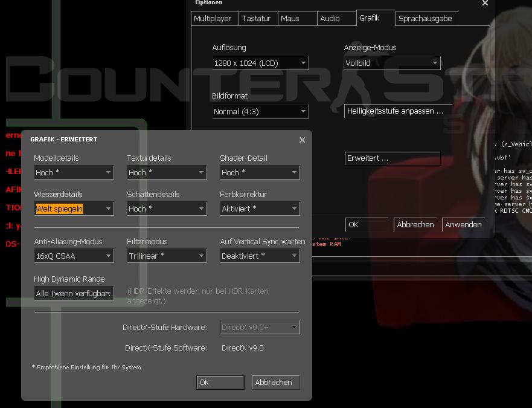Image resolution: width=532 pixels, height=408 pixels.
Task: Switch to the Multiplayer tab
Action: pyautogui.click(x=215, y=18)
